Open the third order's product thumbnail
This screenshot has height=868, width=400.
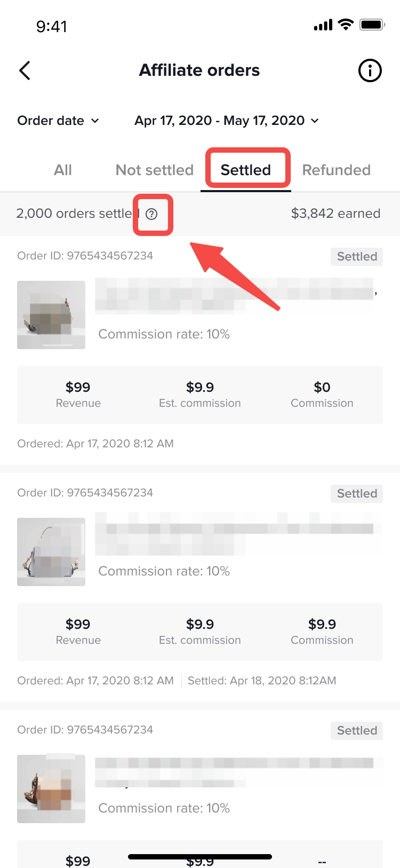pos(51,789)
